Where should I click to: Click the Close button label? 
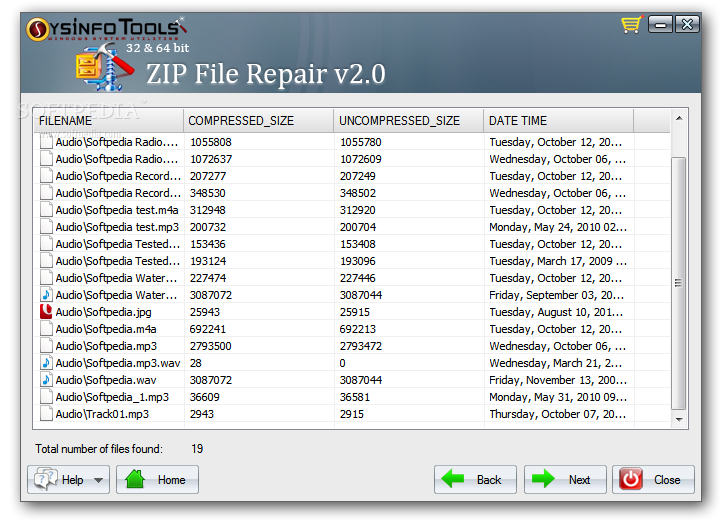(x=667, y=480)
